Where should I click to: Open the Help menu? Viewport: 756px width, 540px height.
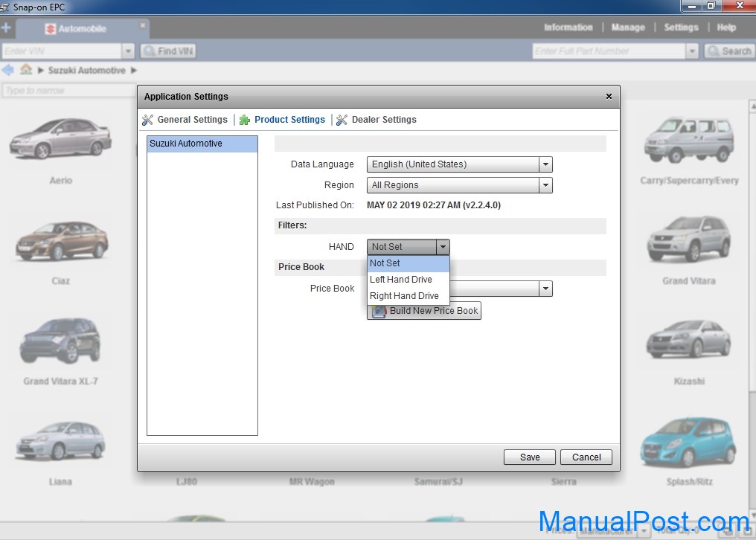tap(726, 28)
